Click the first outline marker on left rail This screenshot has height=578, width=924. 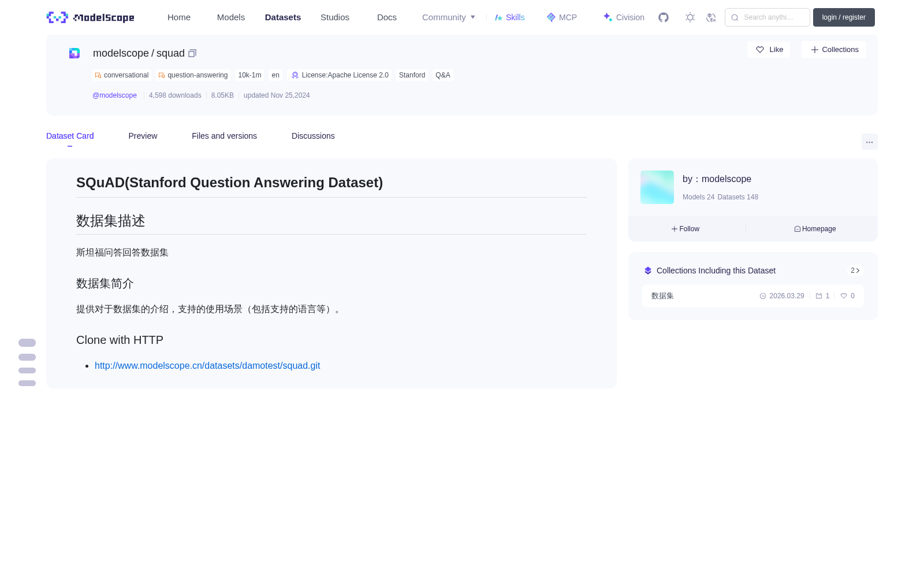tap(27, 343)
